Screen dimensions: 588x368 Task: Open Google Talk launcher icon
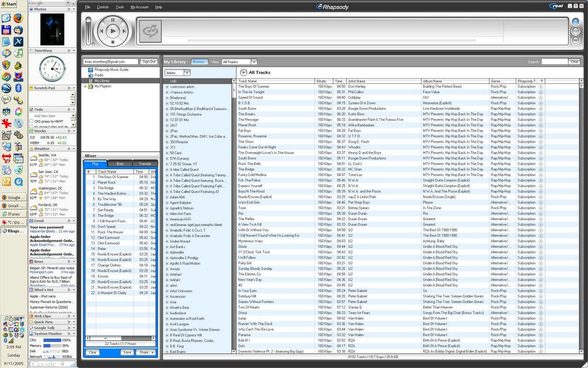[6, 99]
